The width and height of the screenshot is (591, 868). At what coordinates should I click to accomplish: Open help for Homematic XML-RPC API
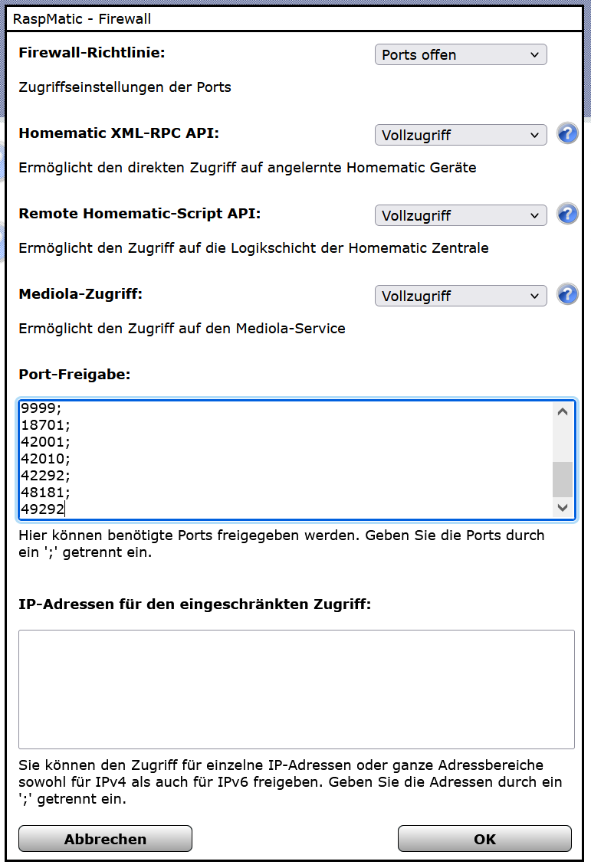tap(567, 134)
